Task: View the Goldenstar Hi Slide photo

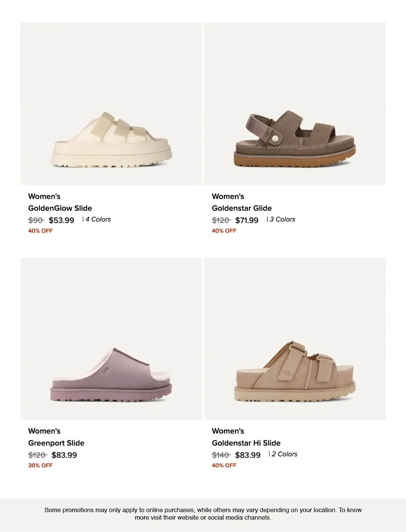Action: [295, 339]
